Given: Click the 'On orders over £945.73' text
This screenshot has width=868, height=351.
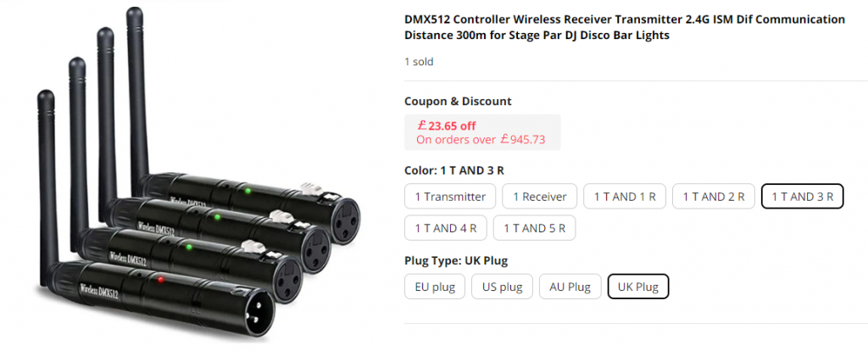Looking at the screenshot, I should pos(481,139).
